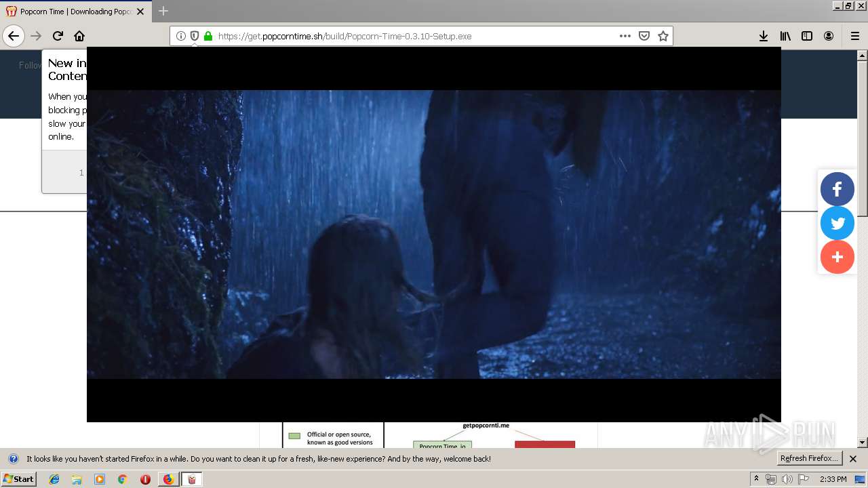Open Windows Media Player from taskbar
Viewport: 868px width, 488px height.
pyautogui.click(x=100, y=479)
